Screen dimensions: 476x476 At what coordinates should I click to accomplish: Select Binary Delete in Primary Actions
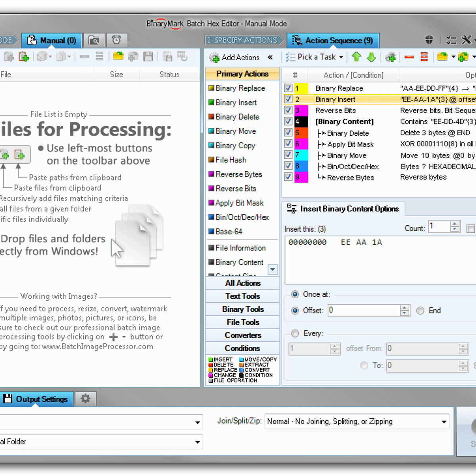click(x=237, y=117)
